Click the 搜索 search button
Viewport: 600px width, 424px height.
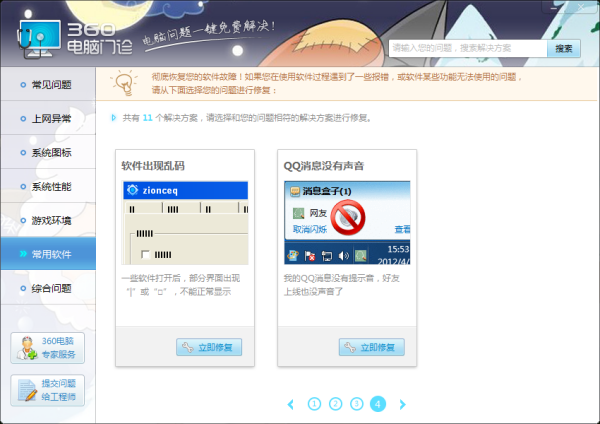coord(564,49)
